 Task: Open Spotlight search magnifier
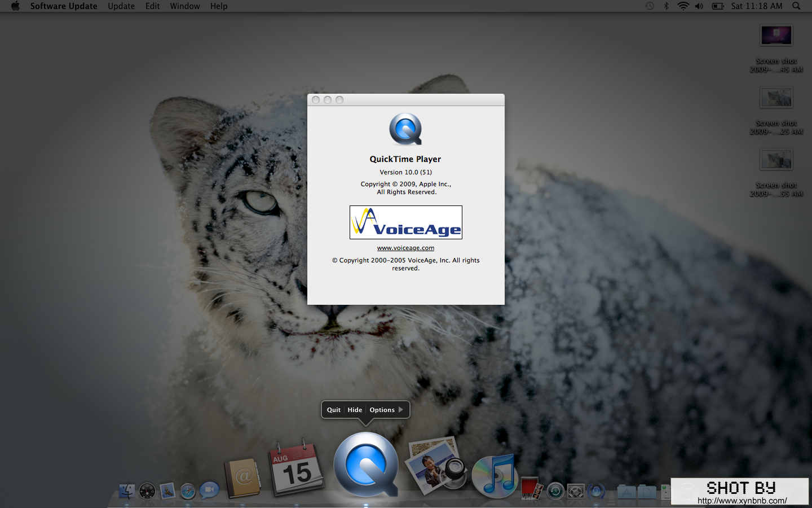796,6
